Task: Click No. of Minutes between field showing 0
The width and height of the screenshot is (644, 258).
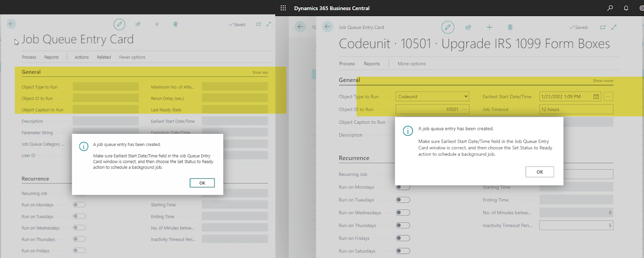Action: [576, 213]
